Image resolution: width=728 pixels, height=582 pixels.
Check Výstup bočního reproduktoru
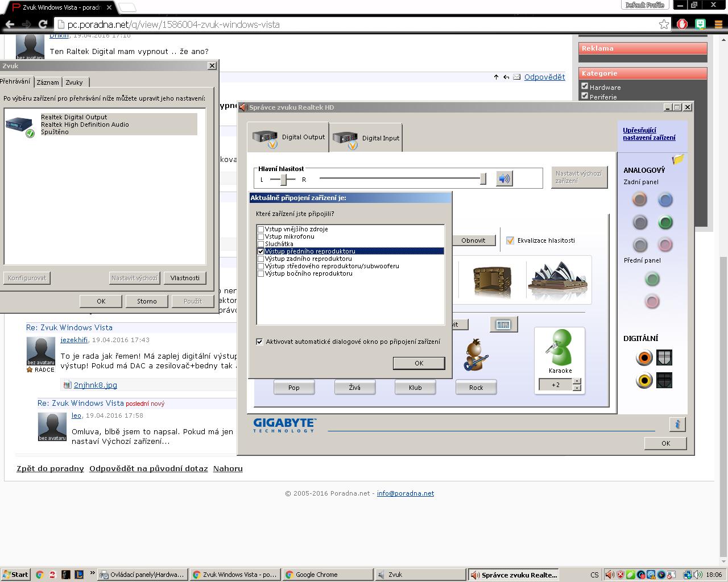(260, 273)
